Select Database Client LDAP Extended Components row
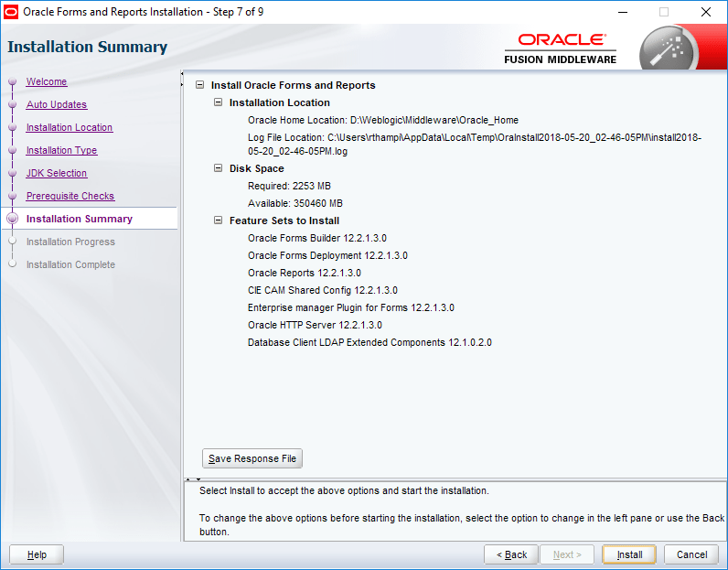Screen dimensions: 728x570 (369, 342)
